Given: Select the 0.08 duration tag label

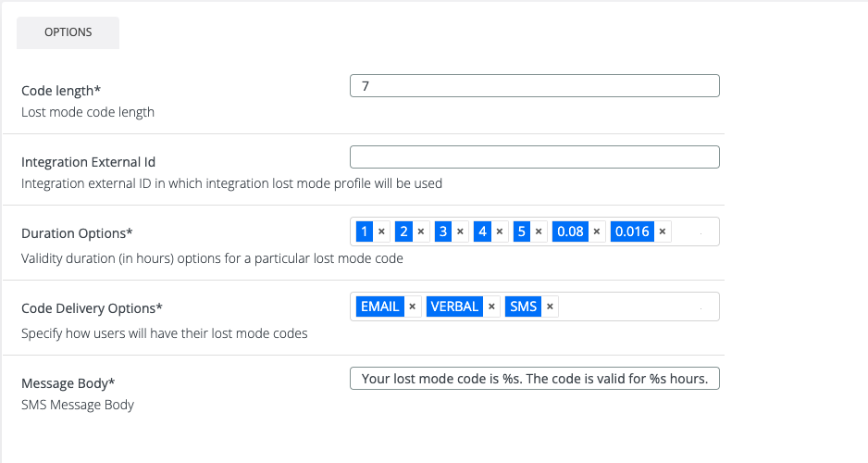Looking at the screenshot, I should click(x=570, y=231).
